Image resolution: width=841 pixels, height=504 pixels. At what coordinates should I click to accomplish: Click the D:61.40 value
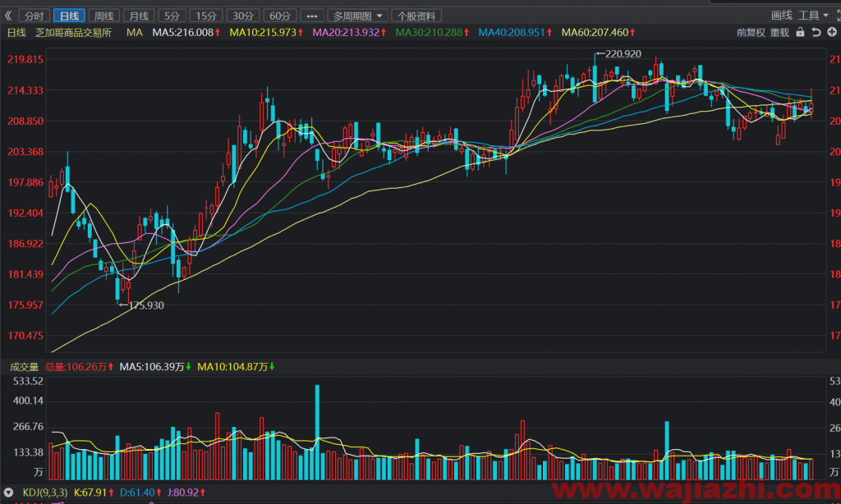coord(140,493)
